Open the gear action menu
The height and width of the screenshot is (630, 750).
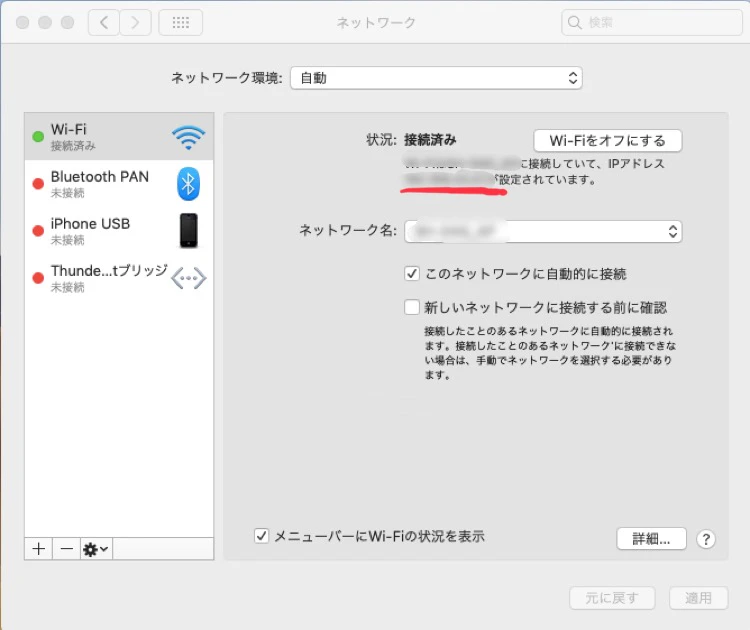pos(96,549)
